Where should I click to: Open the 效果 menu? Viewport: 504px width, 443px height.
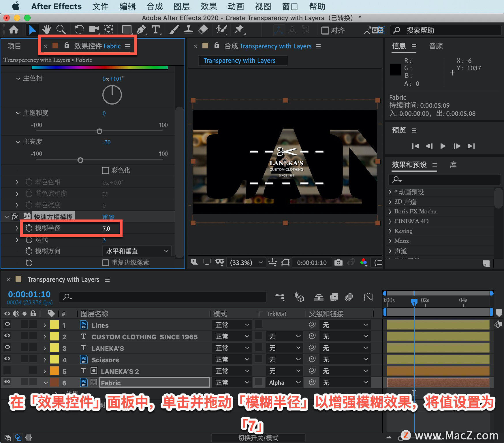[x=209, y=6]
